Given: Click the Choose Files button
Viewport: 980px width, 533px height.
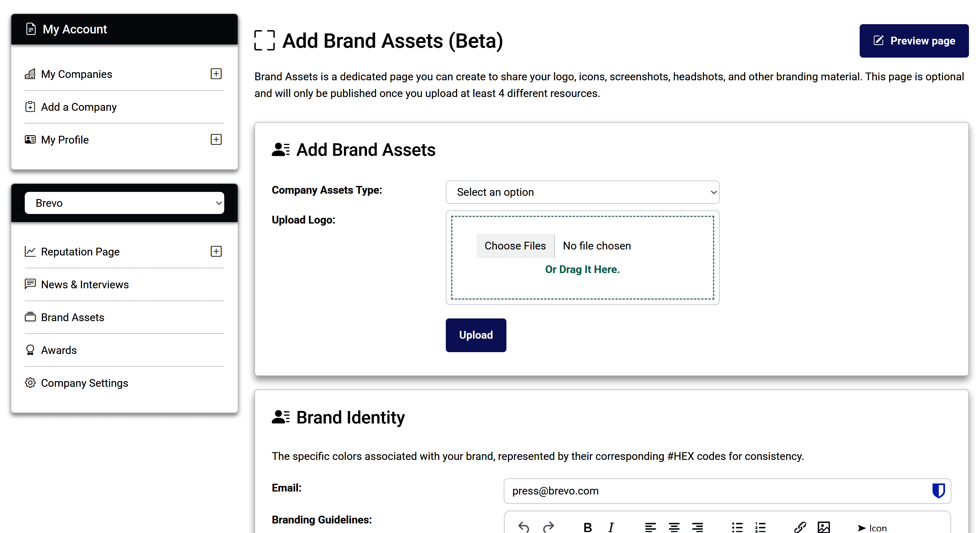Looking at the screenshot, I should click(515, 246).
